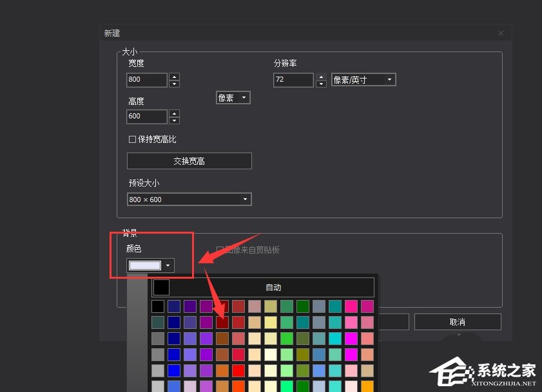This screenshot has height=392, width=542.
Task: Click the 交换宽高 button
Action: (x=189, y=161)
